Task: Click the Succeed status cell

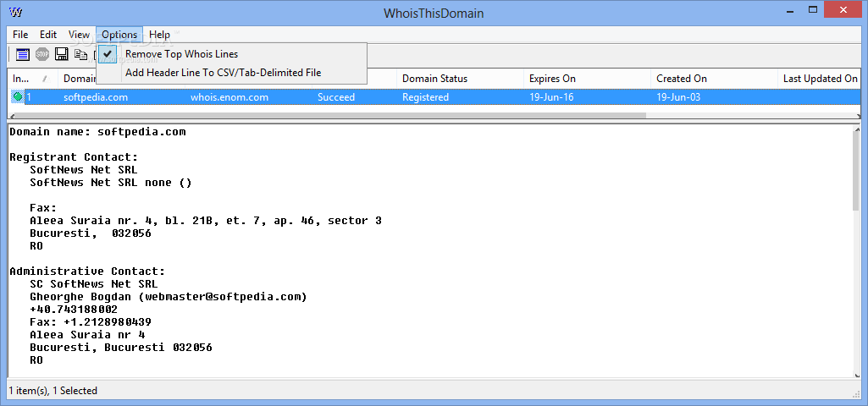Action: click(336, 97)
